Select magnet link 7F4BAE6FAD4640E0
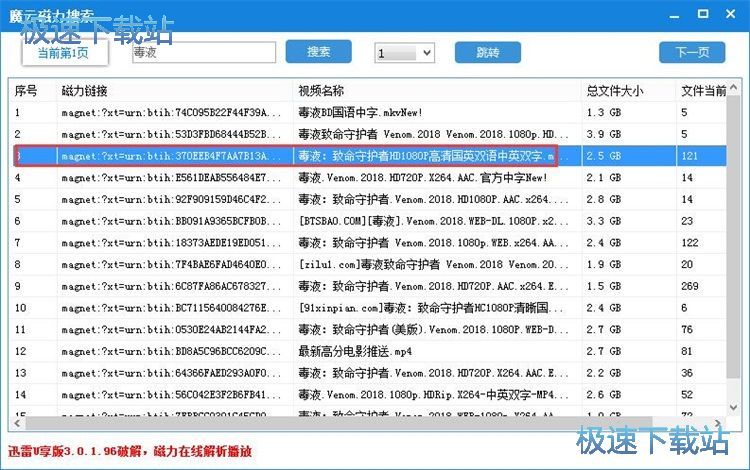 [171, 264]
